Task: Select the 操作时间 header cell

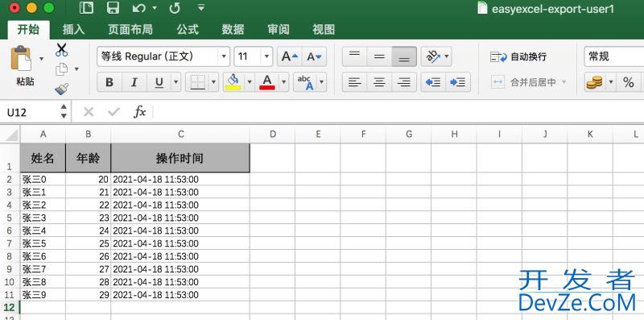Action: (180, 158)
